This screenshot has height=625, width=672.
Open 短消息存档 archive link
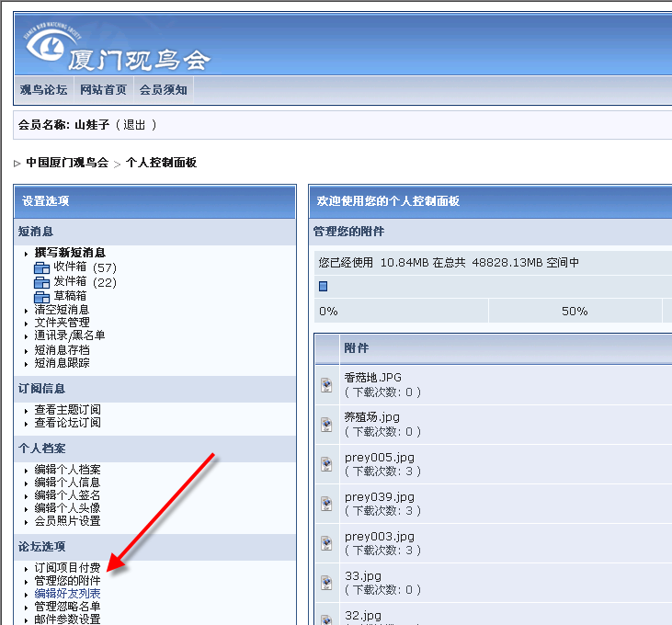click(x=63, y=350)
